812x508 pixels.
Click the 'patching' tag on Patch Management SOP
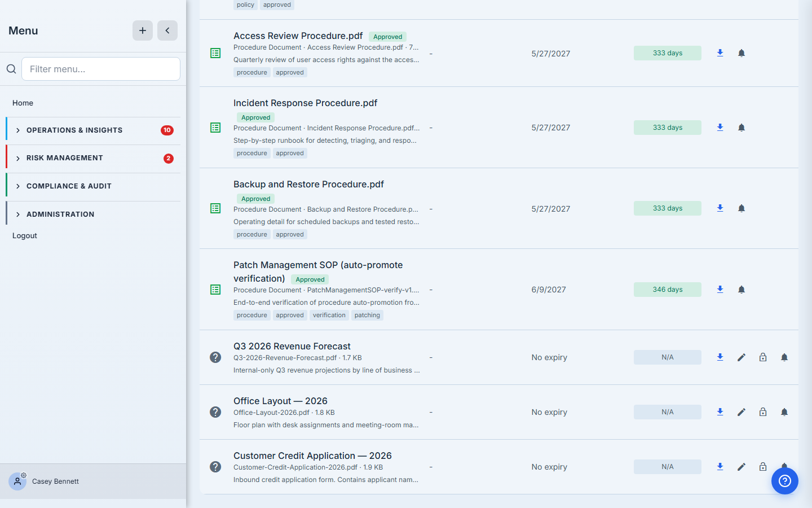point(367,316)
